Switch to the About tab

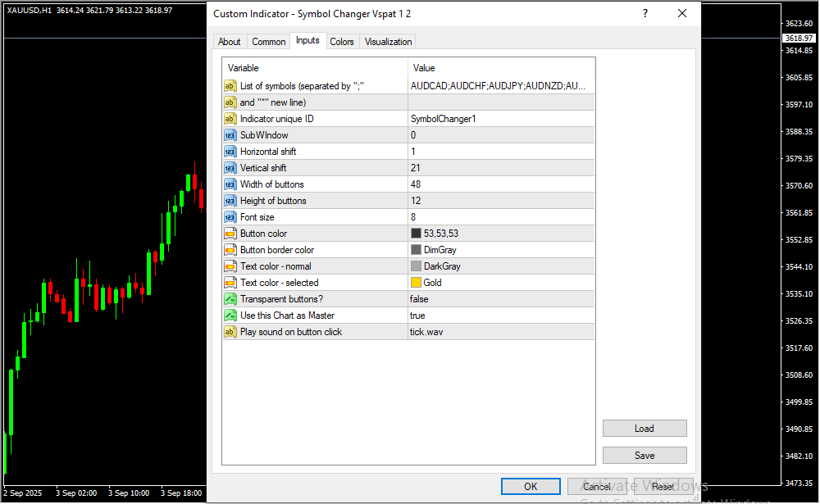click(230, 42)
